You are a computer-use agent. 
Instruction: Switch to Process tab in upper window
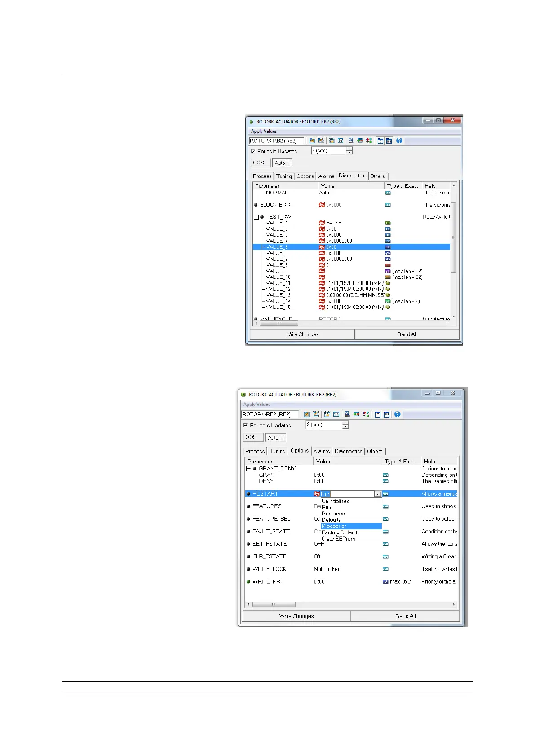click(x=262, y=176)
